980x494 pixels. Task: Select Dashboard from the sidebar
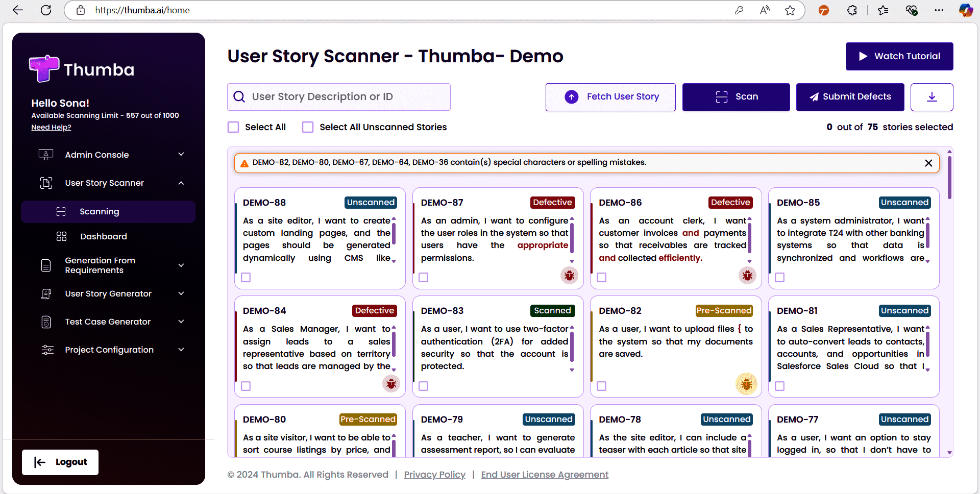(103, 236)
